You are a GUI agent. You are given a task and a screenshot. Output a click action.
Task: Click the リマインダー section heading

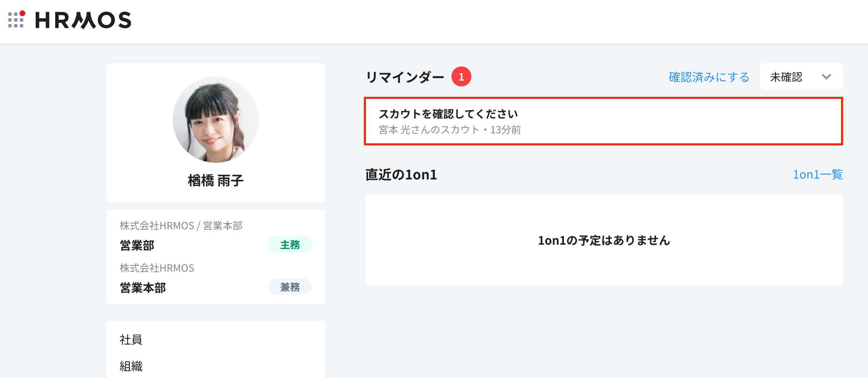pos(405,77)
